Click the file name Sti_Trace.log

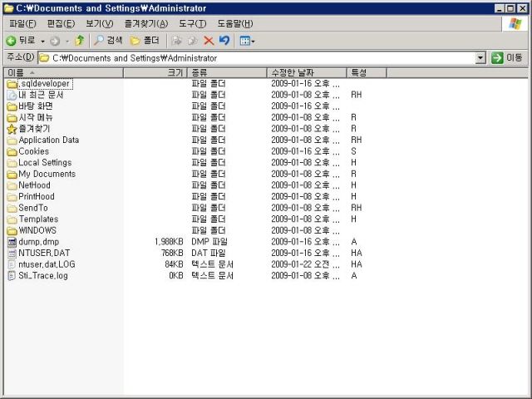(43, 276)
